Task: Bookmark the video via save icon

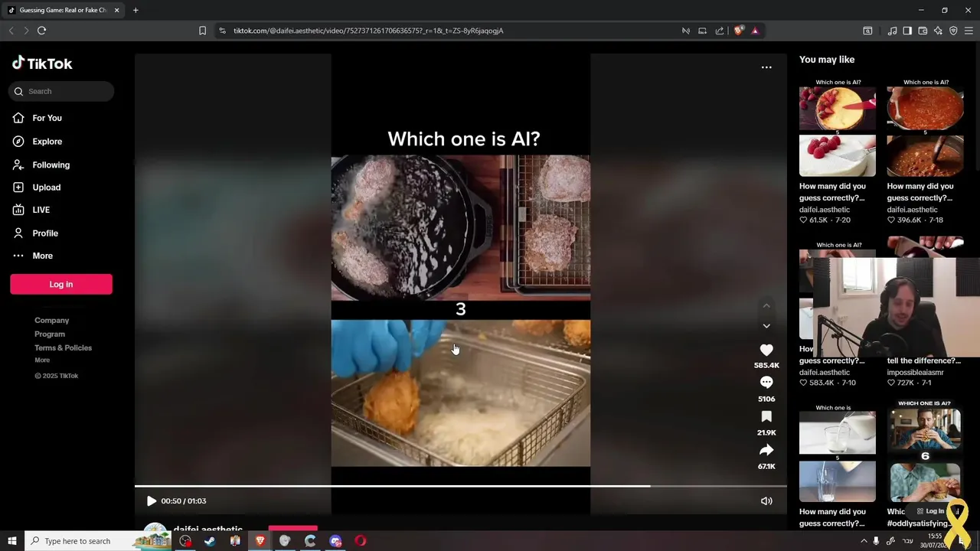Action: 766,416
